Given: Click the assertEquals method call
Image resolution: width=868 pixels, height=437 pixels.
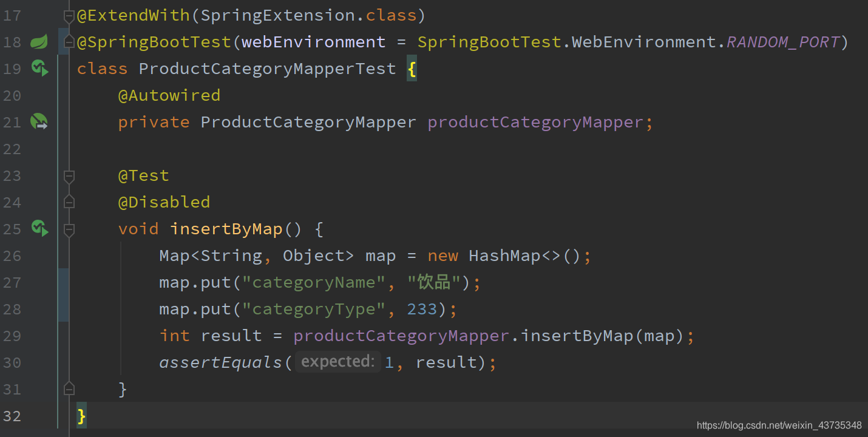Looking at the screenshot, I should pos(221,362).
